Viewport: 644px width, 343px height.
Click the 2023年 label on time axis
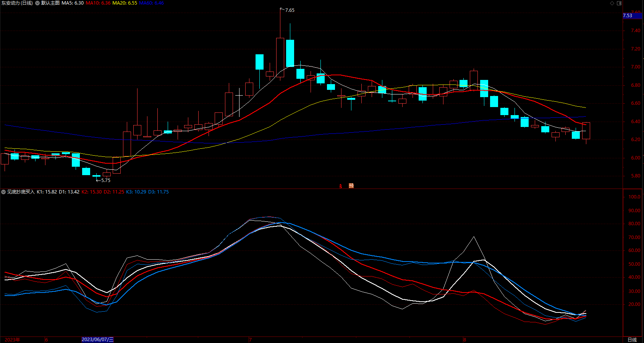12,340
